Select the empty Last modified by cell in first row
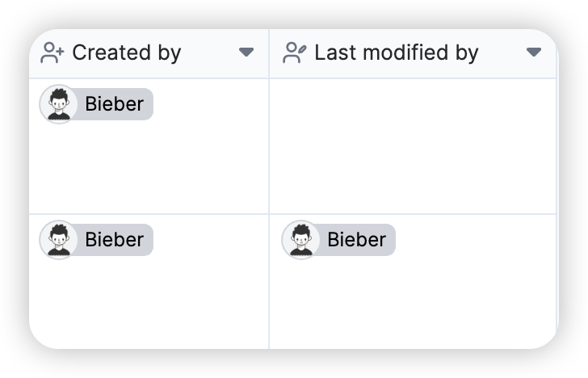This screenshot has width=588, height=378. click(413, 146)
